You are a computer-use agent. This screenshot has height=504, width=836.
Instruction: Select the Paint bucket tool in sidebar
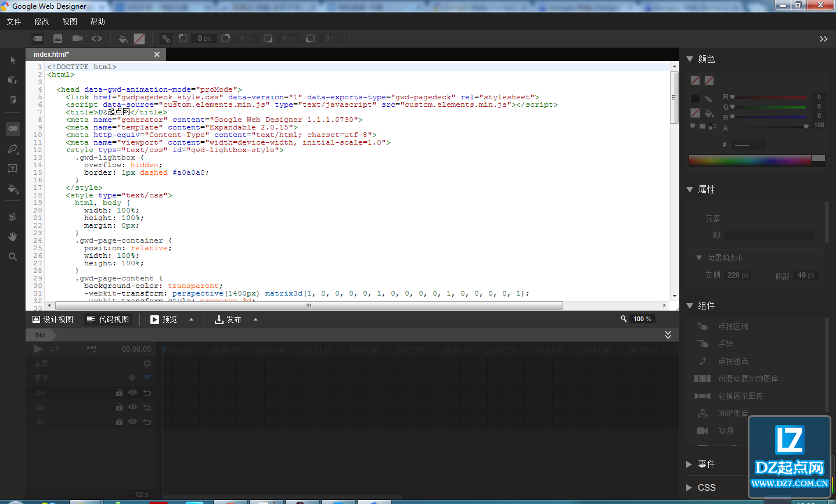(13, 189)
